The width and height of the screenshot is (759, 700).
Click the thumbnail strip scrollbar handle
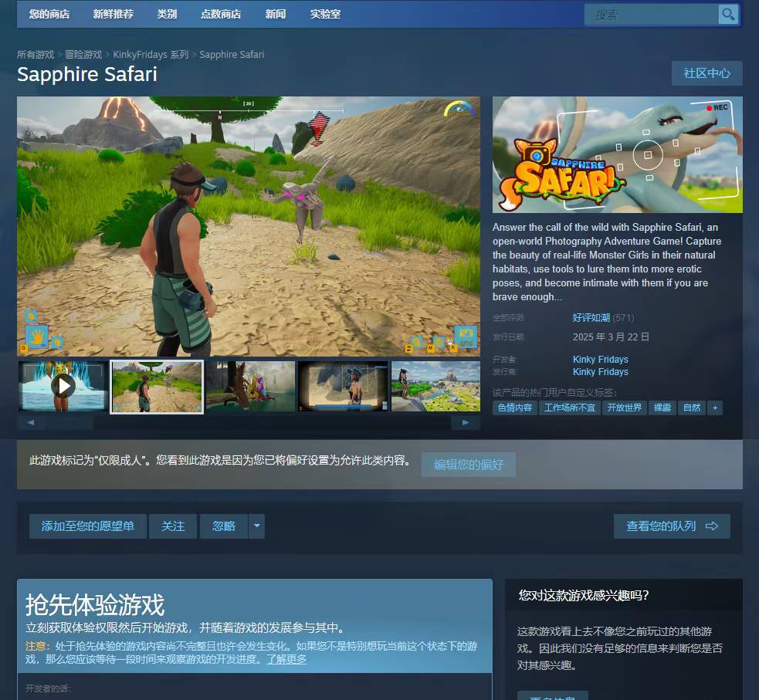point(70,422)
